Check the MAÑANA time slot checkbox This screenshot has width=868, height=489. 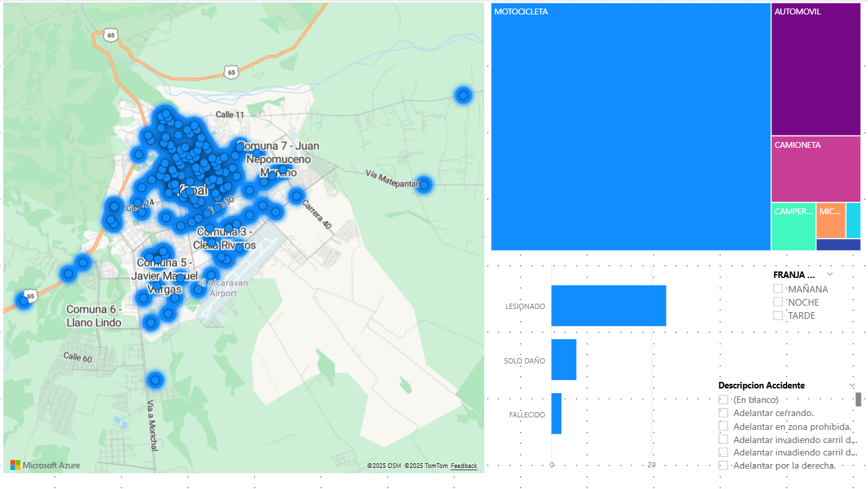pyautogui.click(x=778, y=289)
